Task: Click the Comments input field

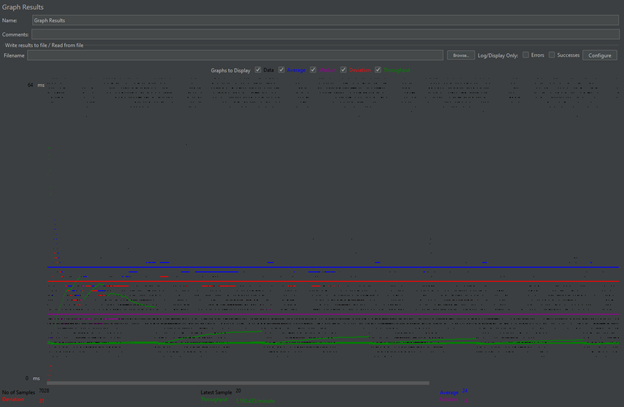Action: pos(325,34)
